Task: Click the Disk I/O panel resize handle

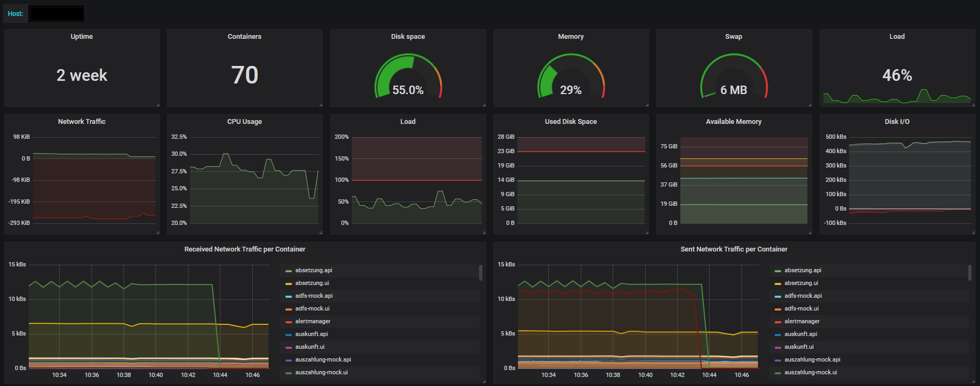Action: coord(974,233)
